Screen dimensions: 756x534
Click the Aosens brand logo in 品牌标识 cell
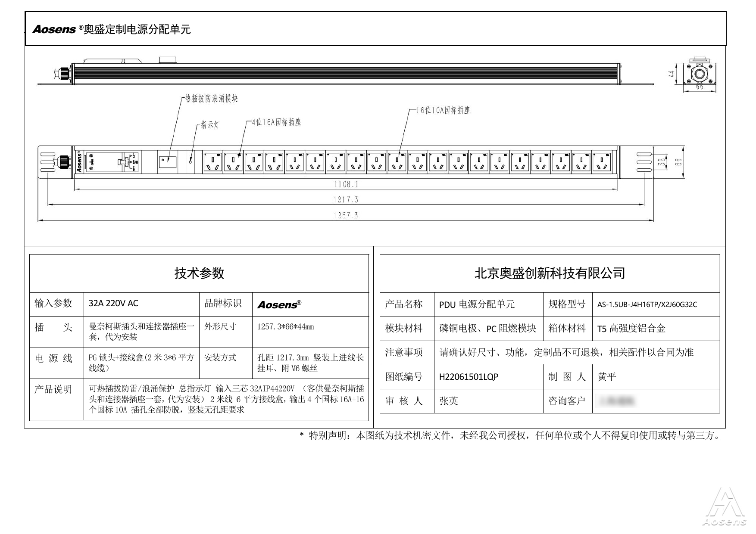(x=279, y=304)
